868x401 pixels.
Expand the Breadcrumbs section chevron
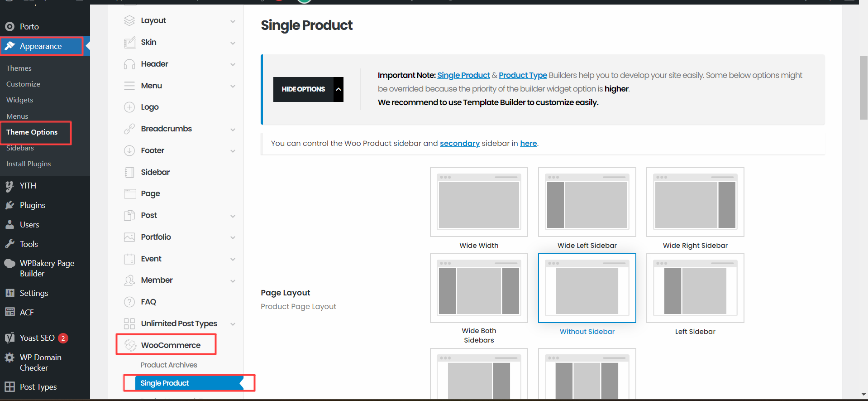point(233,130)
